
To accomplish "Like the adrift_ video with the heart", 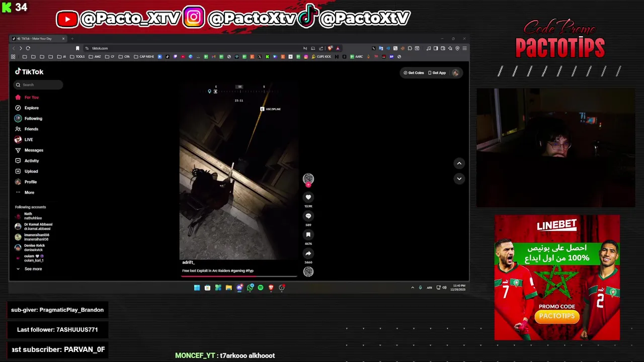I will (x=308, y=197).
